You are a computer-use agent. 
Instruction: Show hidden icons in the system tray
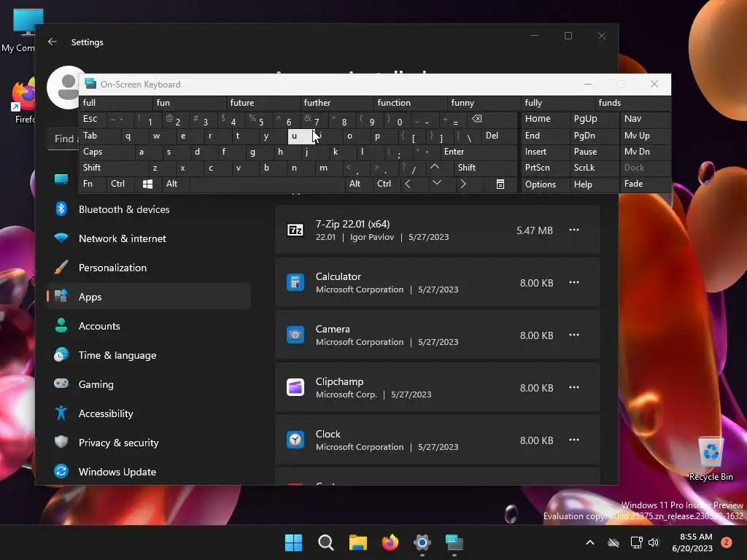589,542
